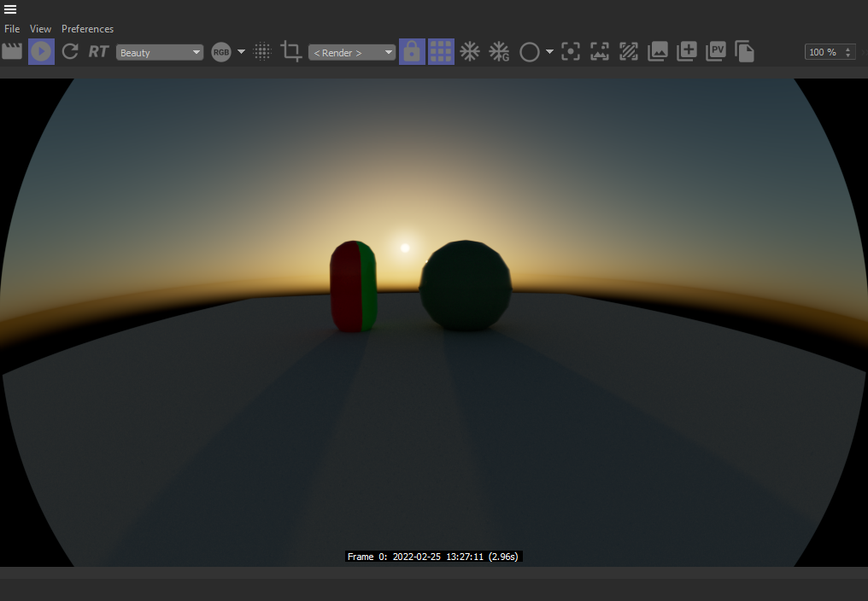Click the PV picture viewer icon
The height and width of the screenshot is (601, 868).
(x=716, y=51)
